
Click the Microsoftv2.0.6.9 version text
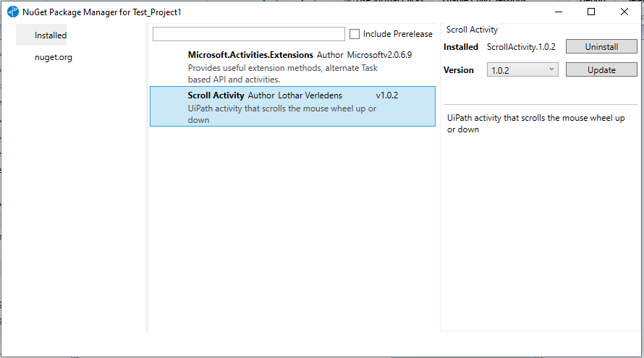379,55
